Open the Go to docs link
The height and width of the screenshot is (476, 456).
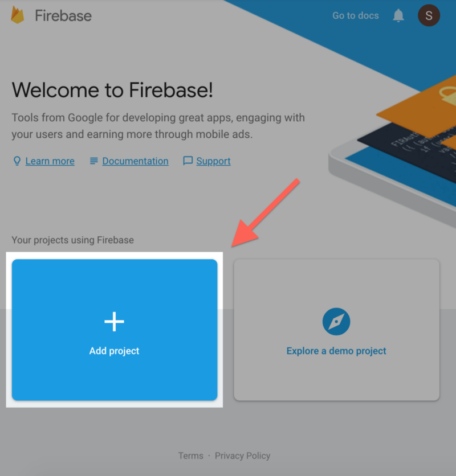(355, 15)
